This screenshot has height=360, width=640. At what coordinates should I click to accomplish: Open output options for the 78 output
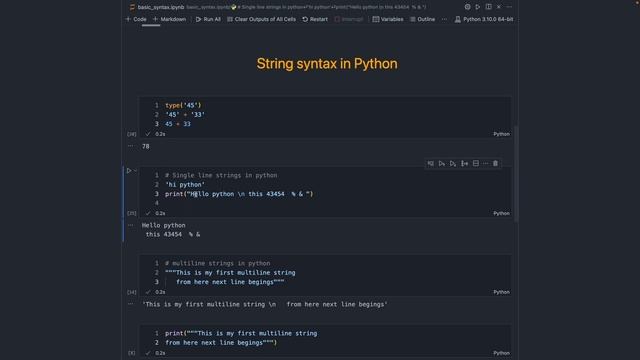point(131,146)
